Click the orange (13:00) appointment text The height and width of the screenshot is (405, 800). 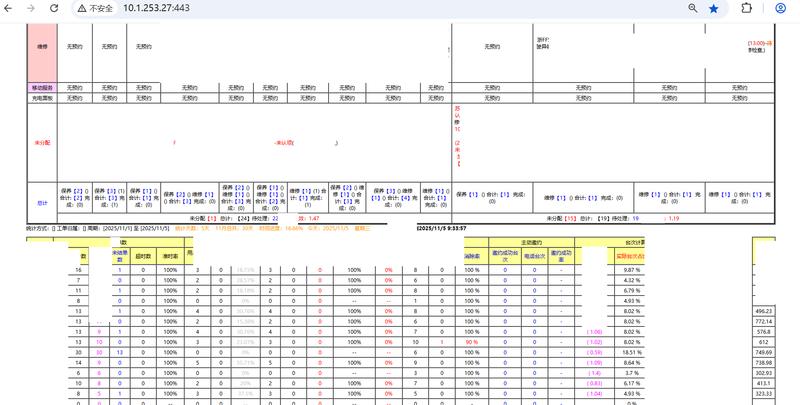pyautogui.click(x=756, y=43)
